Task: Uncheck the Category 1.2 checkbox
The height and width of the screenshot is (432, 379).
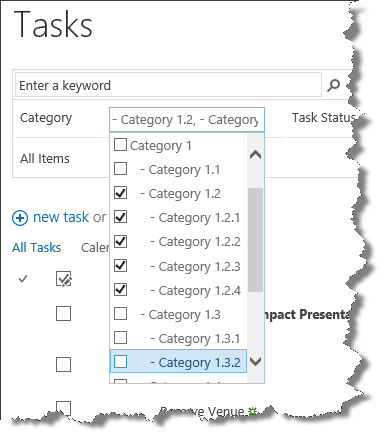Action: pyautogui.click(x=120, y=193)
